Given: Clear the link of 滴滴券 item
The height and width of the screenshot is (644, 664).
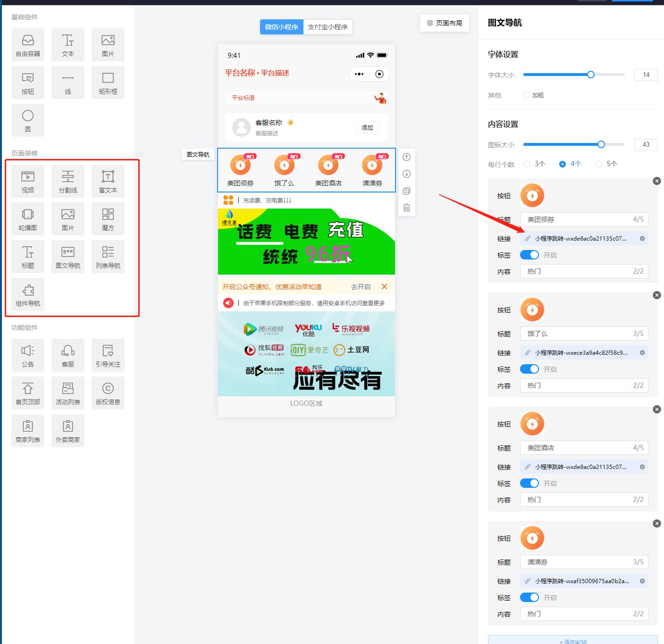Looking at the screenshot, I should (642, 581).
